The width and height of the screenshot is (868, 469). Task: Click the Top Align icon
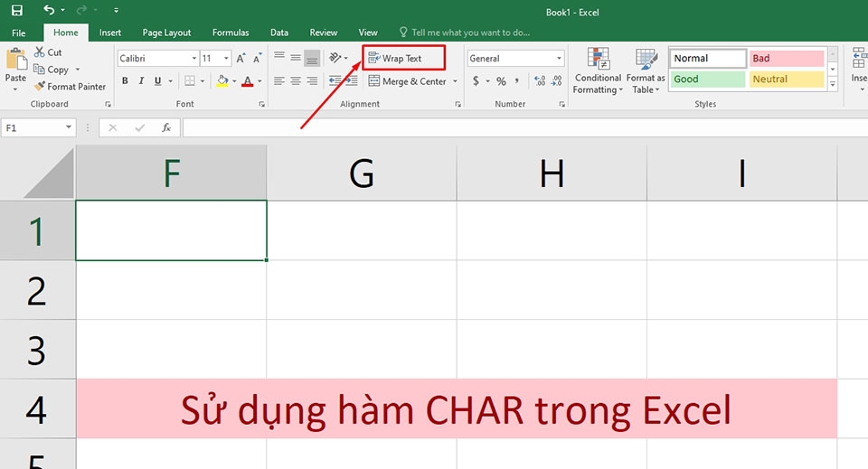[279, 57]
